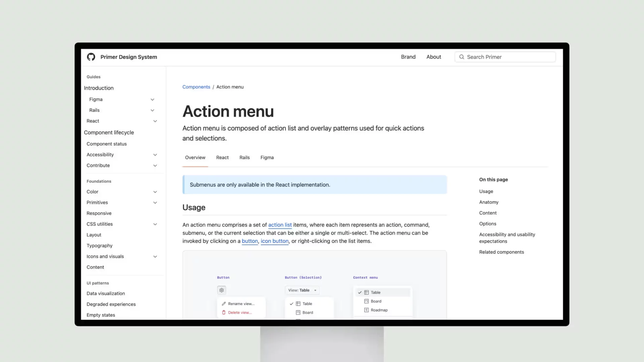Open Component status in the sidebar
This screenshot has height=362, width=644.
pyautogui.click(x=107, y=144)
